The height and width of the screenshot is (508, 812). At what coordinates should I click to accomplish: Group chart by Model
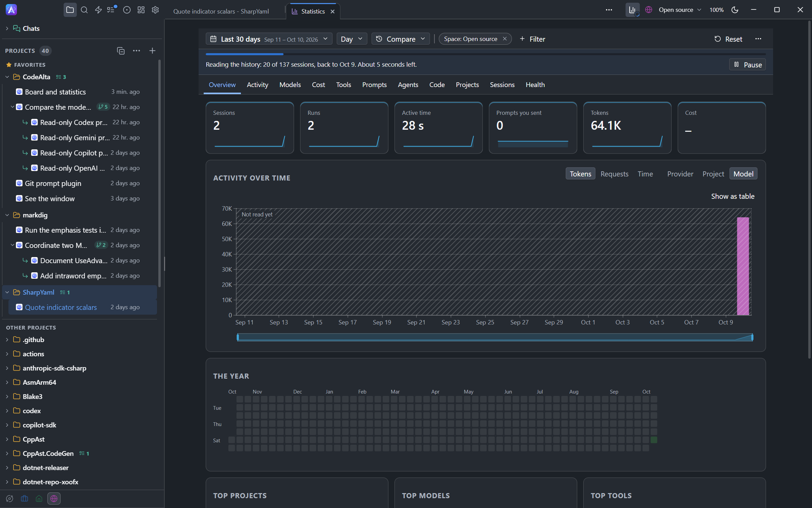[743, 174]
